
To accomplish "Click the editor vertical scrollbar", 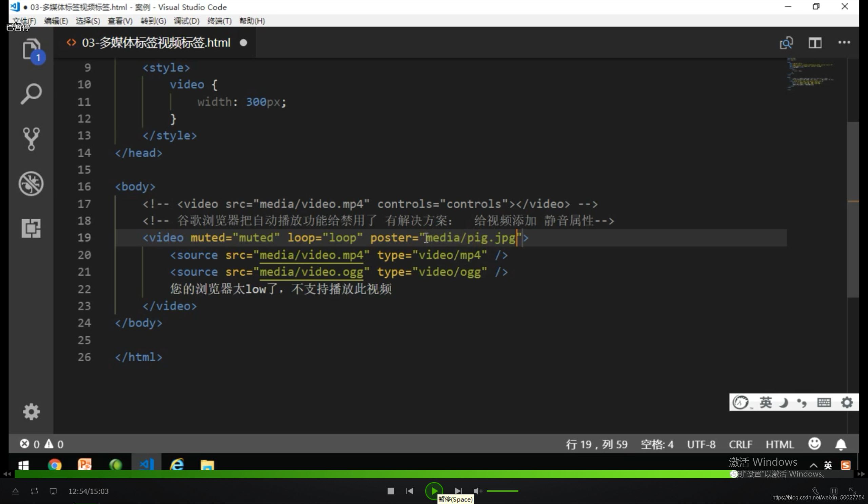I will 853,210.
